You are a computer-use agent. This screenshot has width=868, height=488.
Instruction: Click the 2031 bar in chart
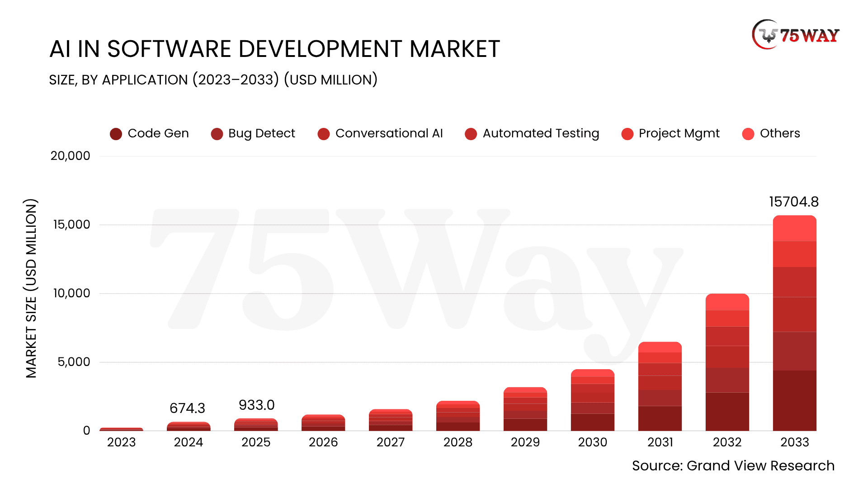(x=660, y=386)
